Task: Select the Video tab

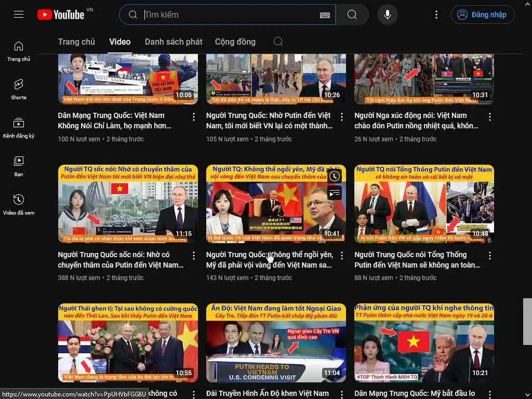Action: pyautogui.click(x=120, y=42)
